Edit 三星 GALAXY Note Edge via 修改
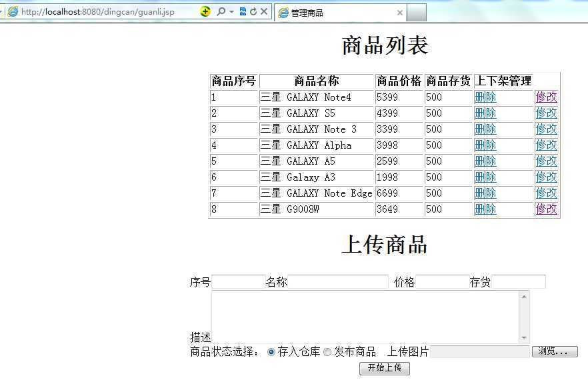This screenshot has height=390, width=588. pos(547,193)
